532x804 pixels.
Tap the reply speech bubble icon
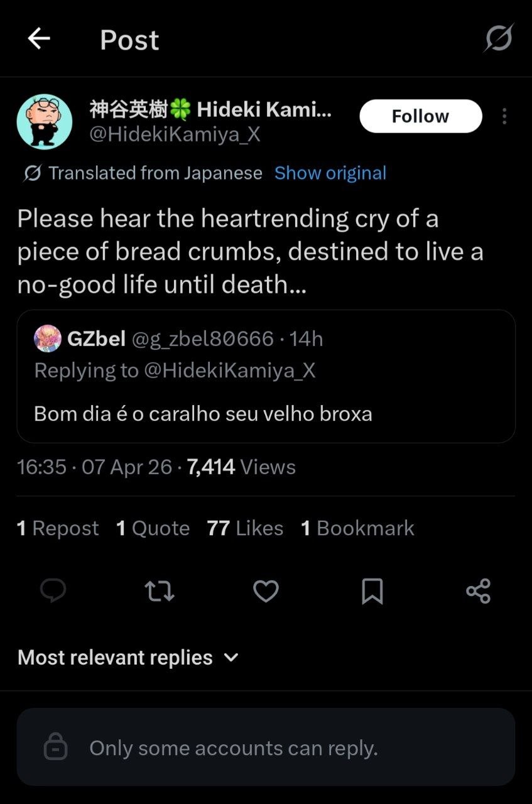(53, 591)
